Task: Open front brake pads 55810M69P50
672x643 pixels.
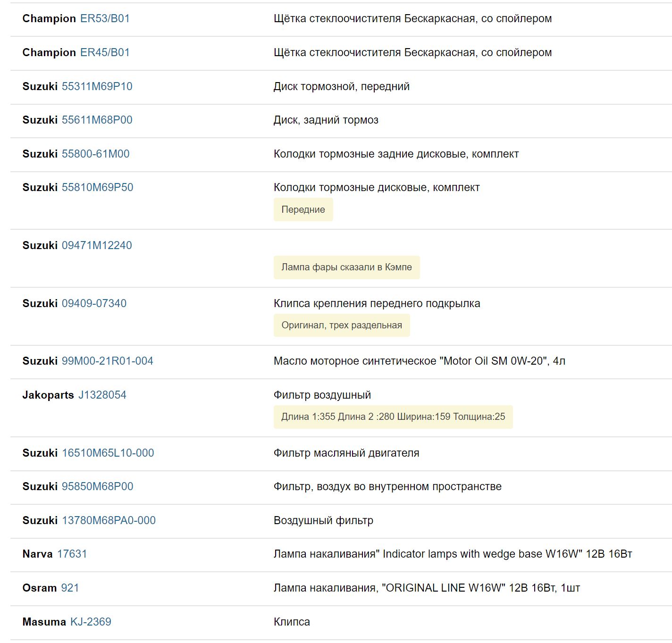Action: click(x=97, y=187)
